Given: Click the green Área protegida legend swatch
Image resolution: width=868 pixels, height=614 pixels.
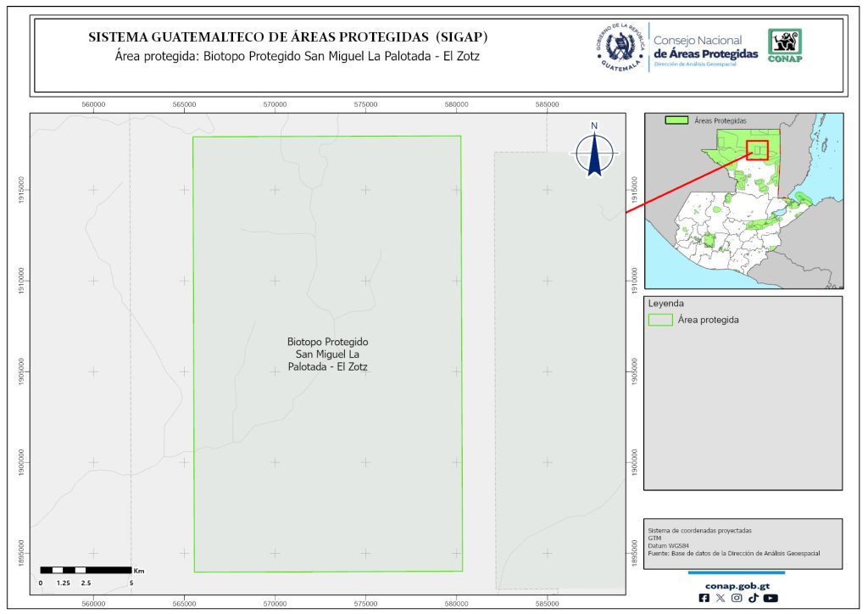Looking at the screenshot, I should 660,320.
